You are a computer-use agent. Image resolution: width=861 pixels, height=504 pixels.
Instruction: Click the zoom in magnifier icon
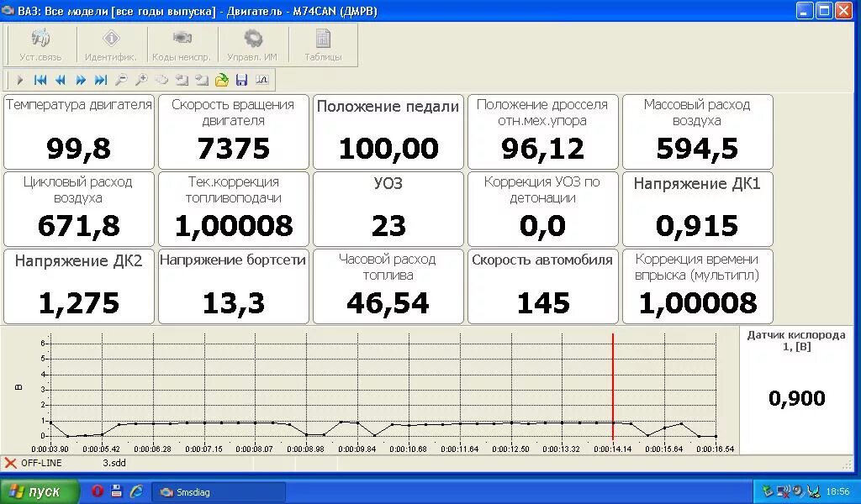(x=141, y=80)
